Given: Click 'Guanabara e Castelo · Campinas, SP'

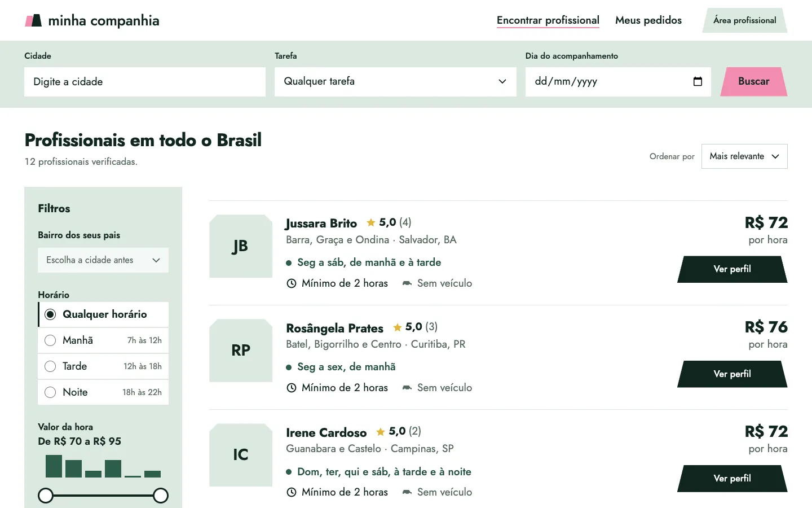Looking at the screenshot, I should point(370,449).
